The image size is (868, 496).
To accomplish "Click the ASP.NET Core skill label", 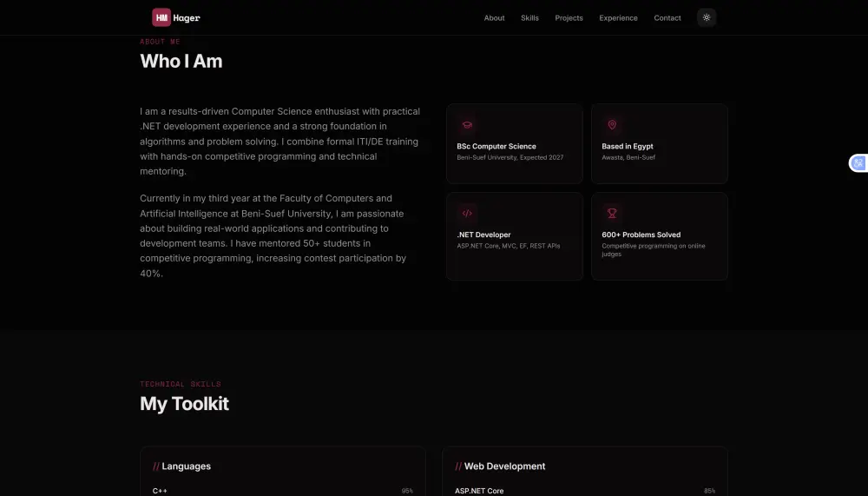I will (479, 491).
